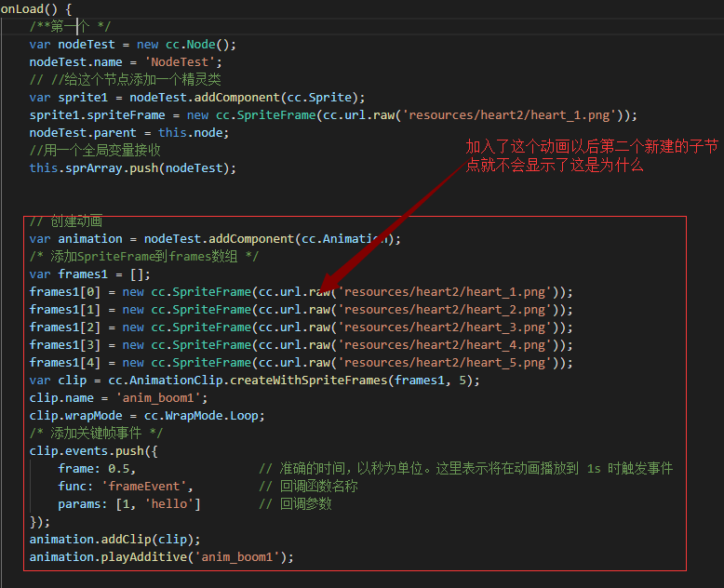Click the 'var sprite1 = nodeTest.addComponent(cc.Sprite);' line
Viewport: 724px width, 588px height.
[x=197, y=98]
